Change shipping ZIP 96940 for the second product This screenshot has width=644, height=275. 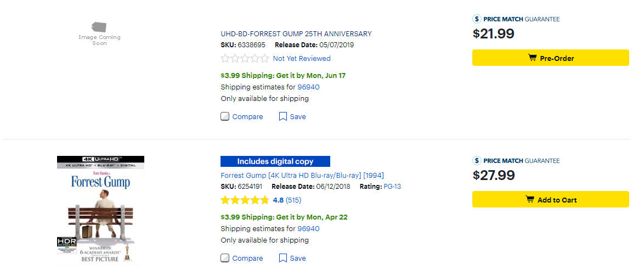pos(308,228)
